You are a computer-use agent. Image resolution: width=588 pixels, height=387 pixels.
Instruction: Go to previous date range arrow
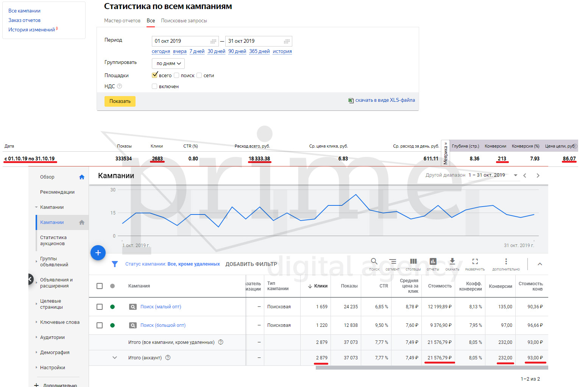tap(525, 176)
